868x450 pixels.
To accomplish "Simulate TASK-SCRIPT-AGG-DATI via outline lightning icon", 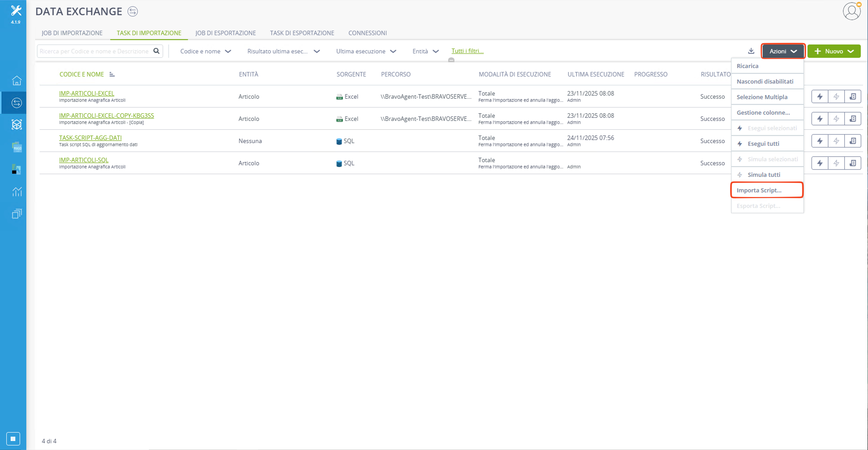I will point(836,141).
